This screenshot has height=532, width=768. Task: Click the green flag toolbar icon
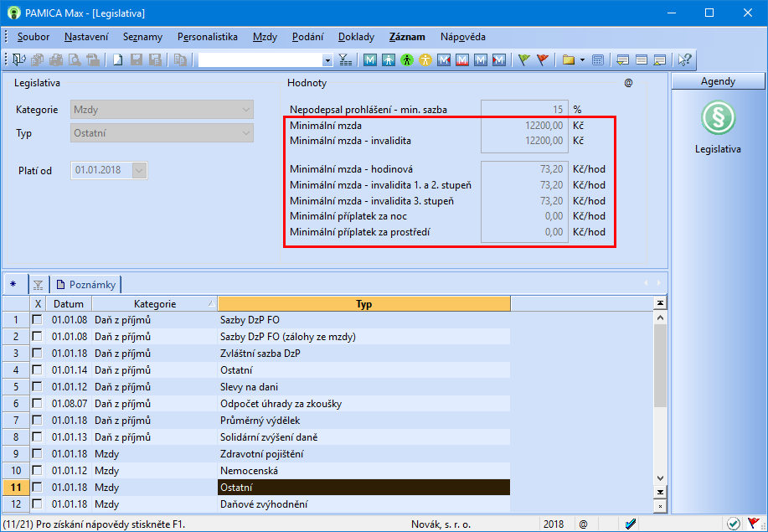[523, 60]
